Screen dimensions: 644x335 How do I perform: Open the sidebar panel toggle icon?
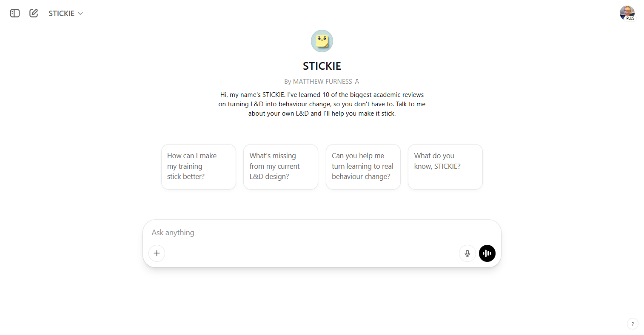coord(15,13)
